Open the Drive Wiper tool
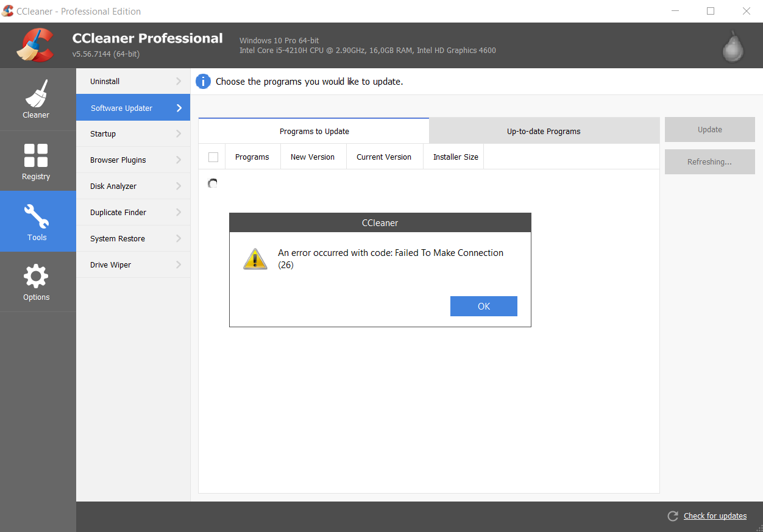Screen dimensions: 763x532 pos(110,265)
